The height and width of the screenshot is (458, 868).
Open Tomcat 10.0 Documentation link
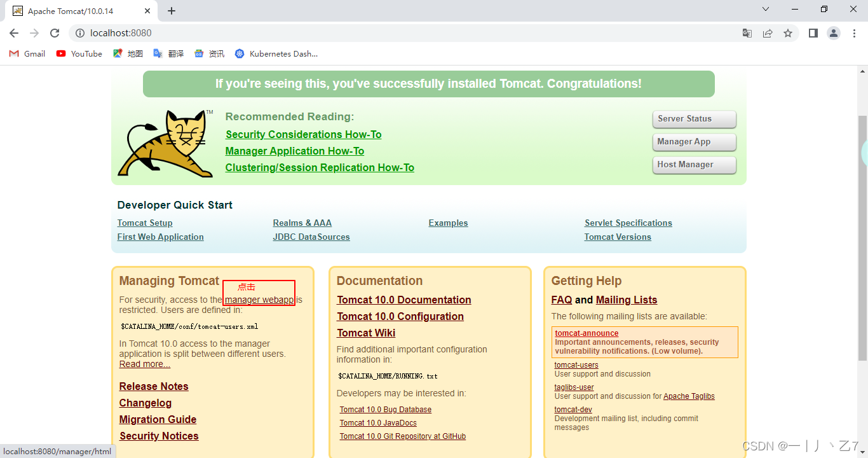(x=404, y=300)
